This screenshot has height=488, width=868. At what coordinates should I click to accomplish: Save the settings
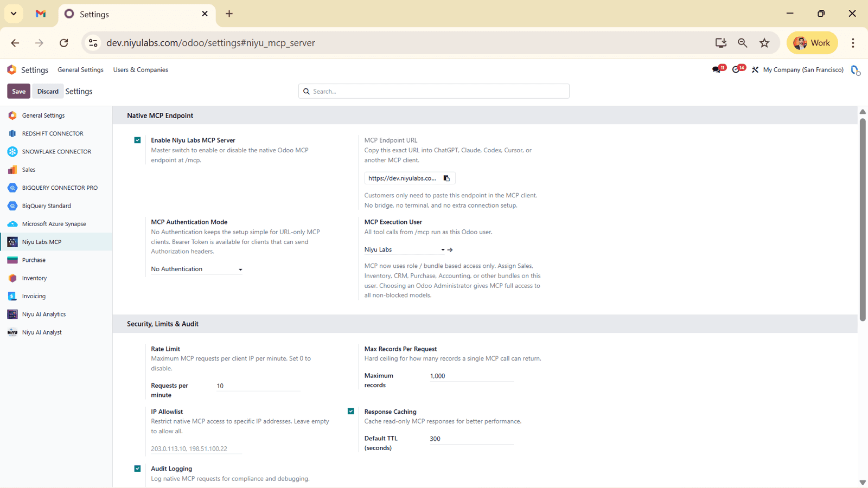click(x=18, y=91)
